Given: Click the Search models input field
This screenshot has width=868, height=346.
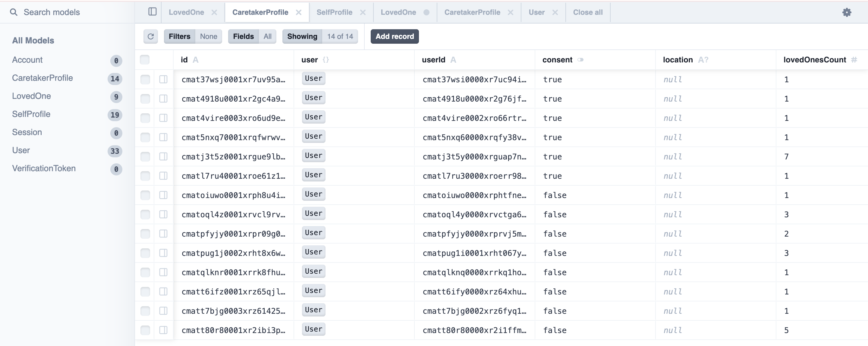Looking at the screenshot, I should pos(68,12).
